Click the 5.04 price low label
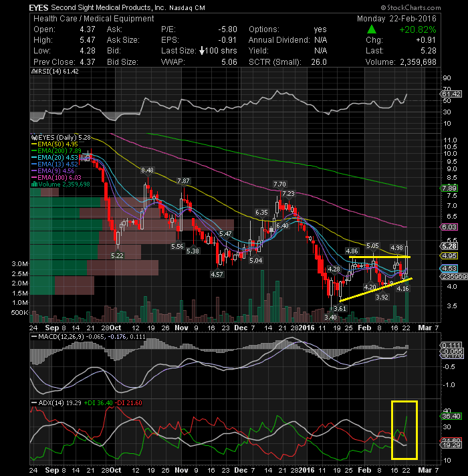 coord(255,261)
